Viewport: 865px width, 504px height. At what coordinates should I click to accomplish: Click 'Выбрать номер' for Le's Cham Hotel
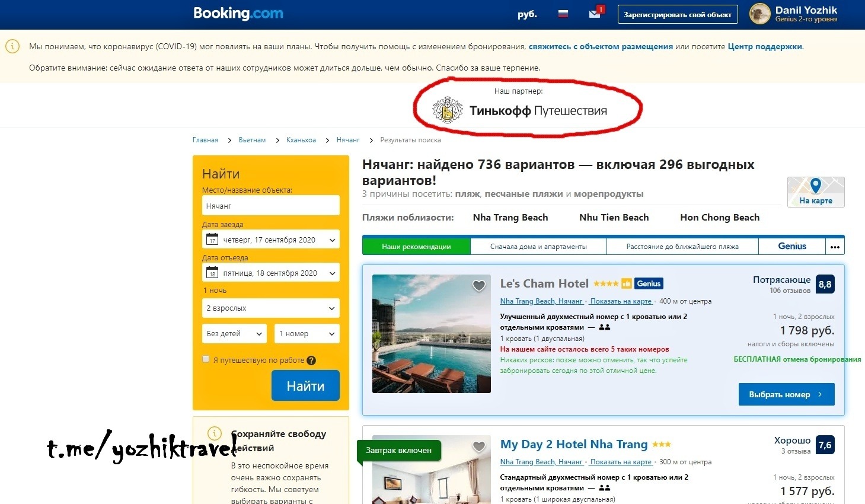(x=786, y=394)
